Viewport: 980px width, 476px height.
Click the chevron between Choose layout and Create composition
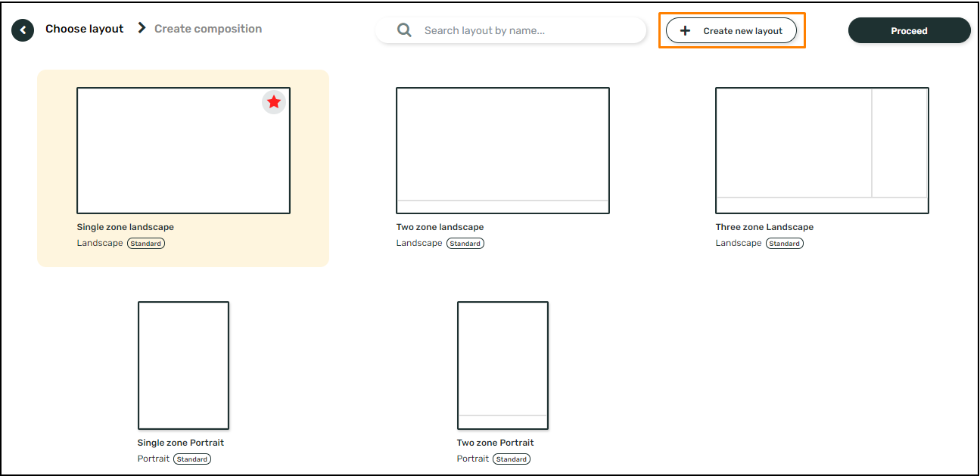141,28
